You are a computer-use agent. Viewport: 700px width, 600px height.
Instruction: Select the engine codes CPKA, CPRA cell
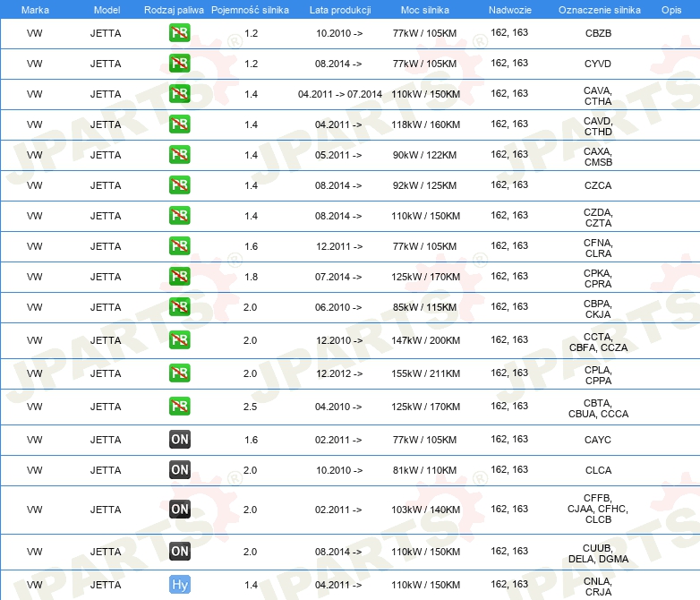pyautogui.click(x=598, y=279)
